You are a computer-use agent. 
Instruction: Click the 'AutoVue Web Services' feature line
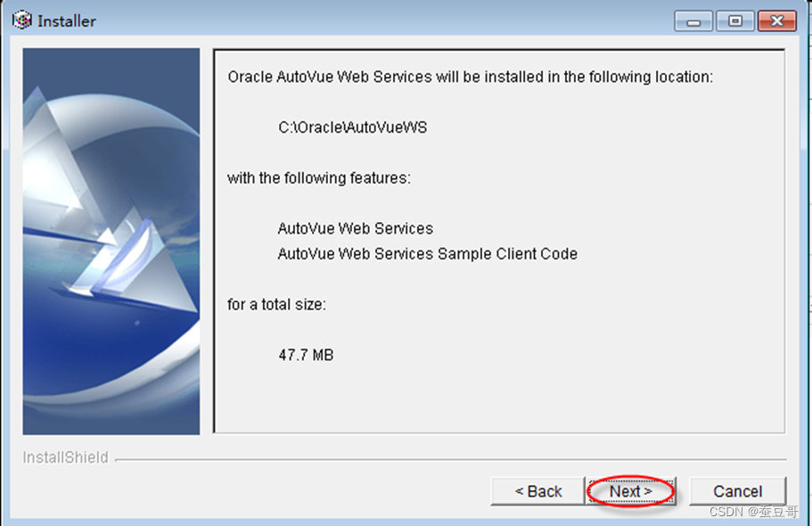click(356, 228)
